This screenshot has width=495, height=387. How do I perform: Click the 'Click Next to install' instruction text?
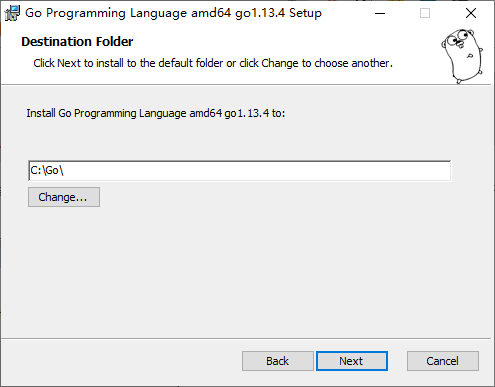coord(213,63)
